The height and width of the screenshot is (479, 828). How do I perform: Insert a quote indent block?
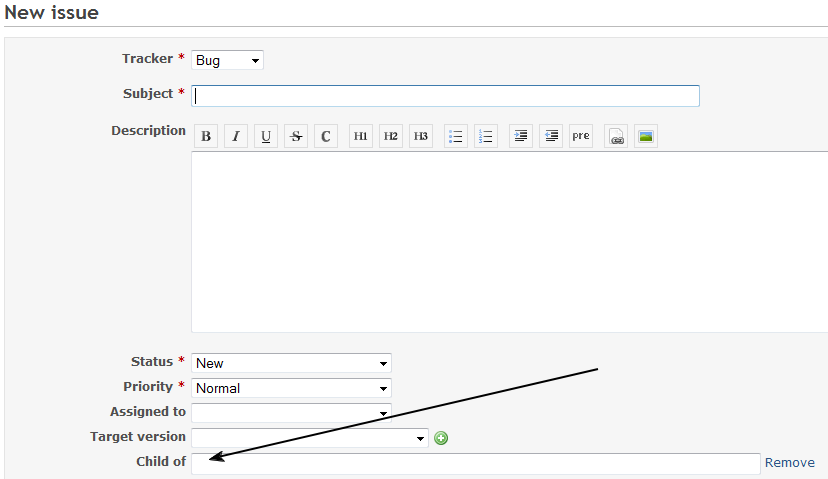(521, 136)
